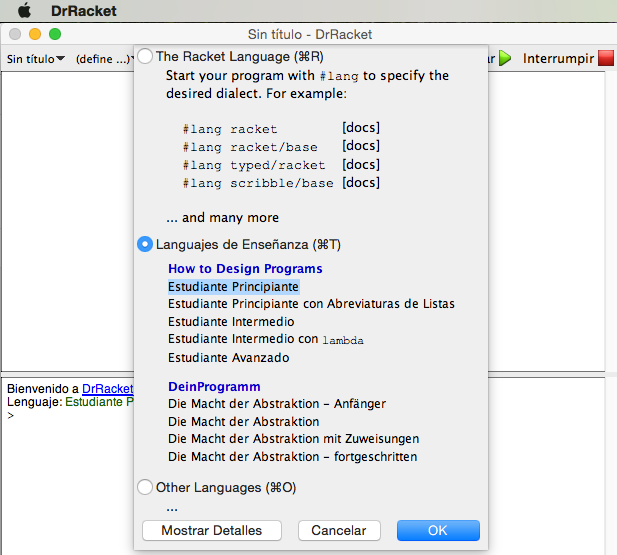
Task: Click in the definitions editor area
Action: point(68,220)
